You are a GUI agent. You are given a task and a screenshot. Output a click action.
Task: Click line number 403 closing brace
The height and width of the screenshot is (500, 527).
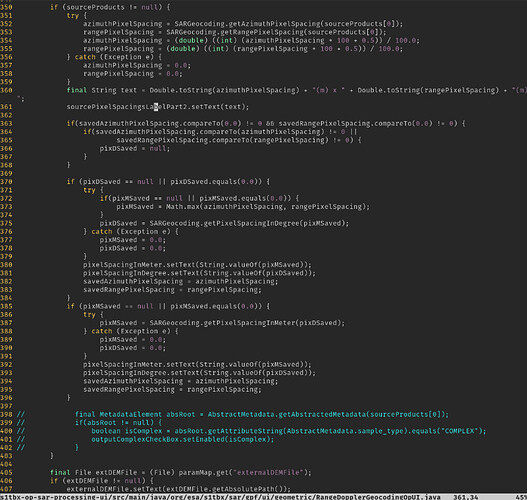[x=52, y=456]
